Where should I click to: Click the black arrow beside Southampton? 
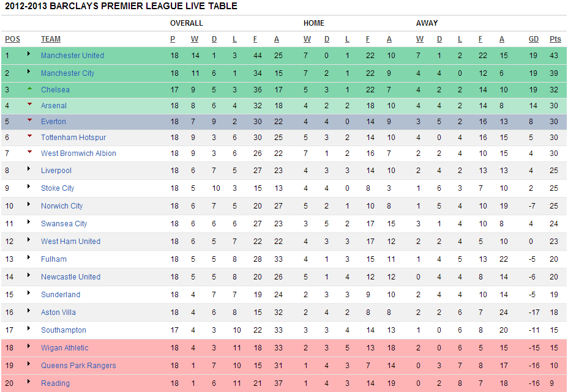click(29, 328)
